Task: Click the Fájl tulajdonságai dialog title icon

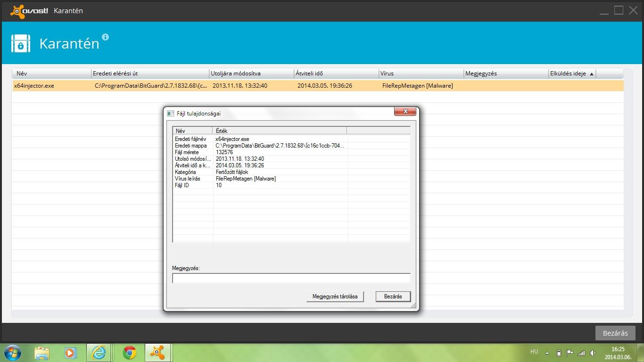Action: [170, 114]
